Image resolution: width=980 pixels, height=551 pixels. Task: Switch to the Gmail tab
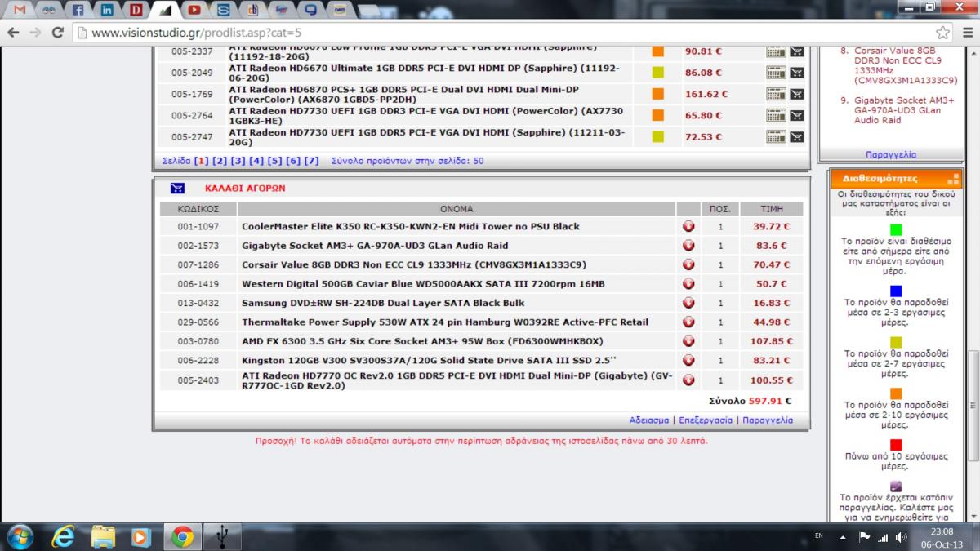[x=20, y=10]
